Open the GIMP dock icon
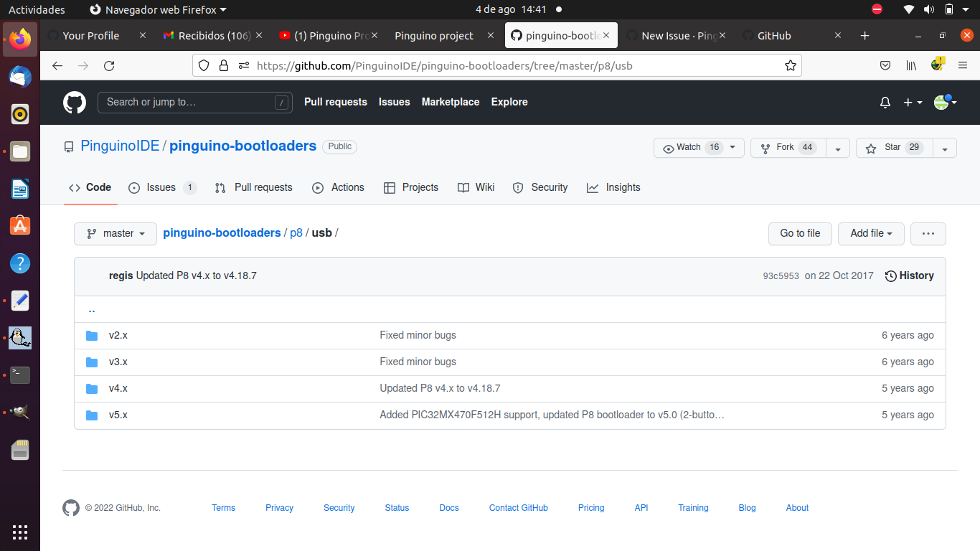 tap(20, 412)
